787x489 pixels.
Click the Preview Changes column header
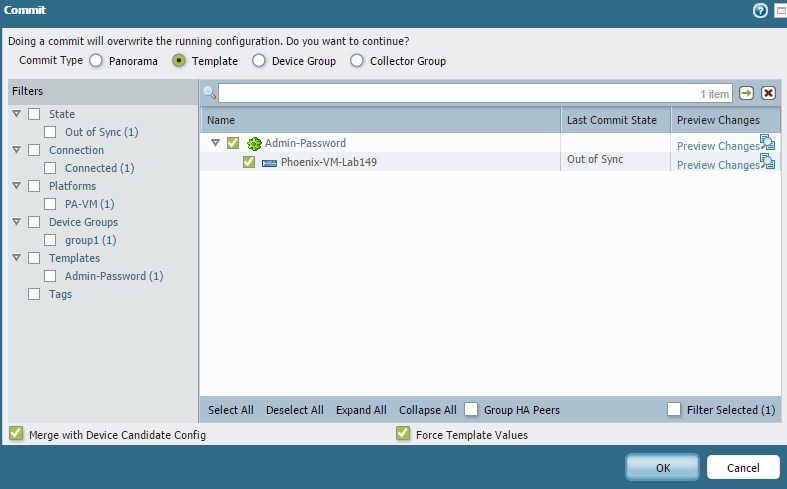(x=725, y=120)
